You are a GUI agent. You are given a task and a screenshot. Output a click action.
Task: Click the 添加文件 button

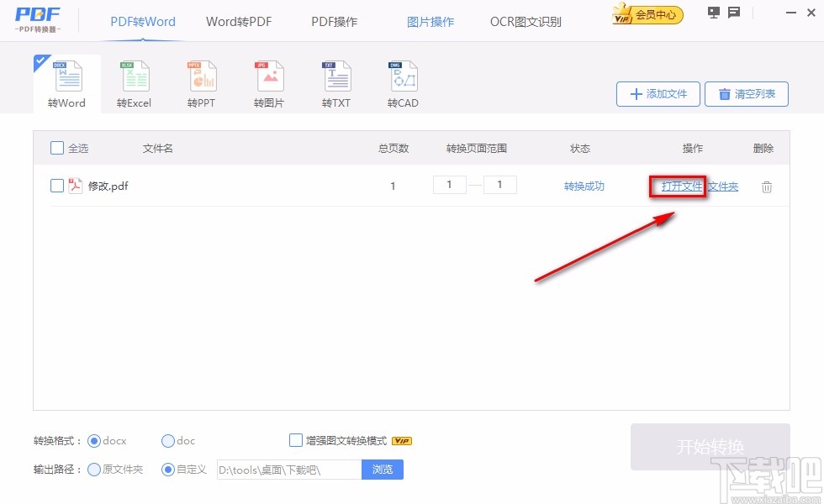pyautogui.click(x=658, y=94)
